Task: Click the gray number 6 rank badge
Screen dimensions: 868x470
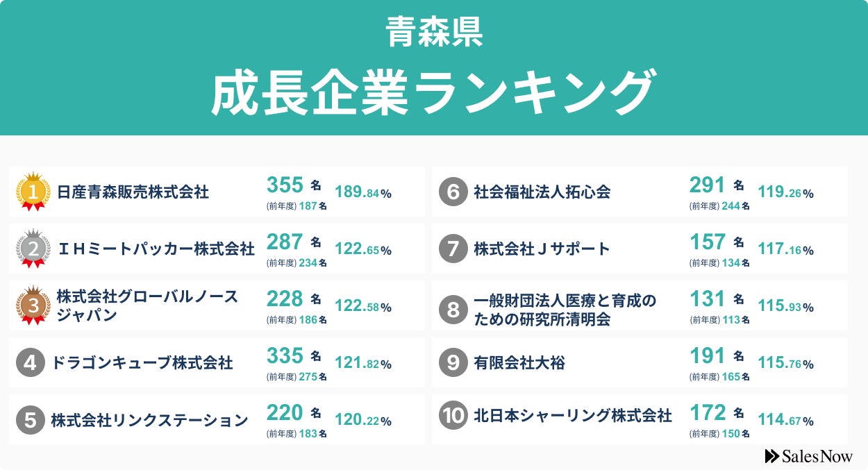Action: click(x=453, y=192)
